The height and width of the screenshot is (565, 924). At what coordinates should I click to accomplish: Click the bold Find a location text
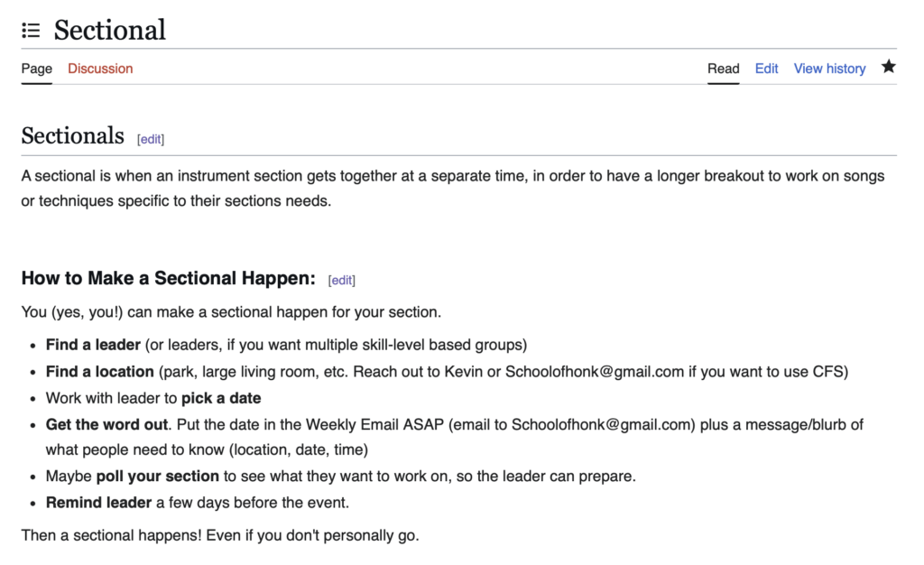click(99, 372)
